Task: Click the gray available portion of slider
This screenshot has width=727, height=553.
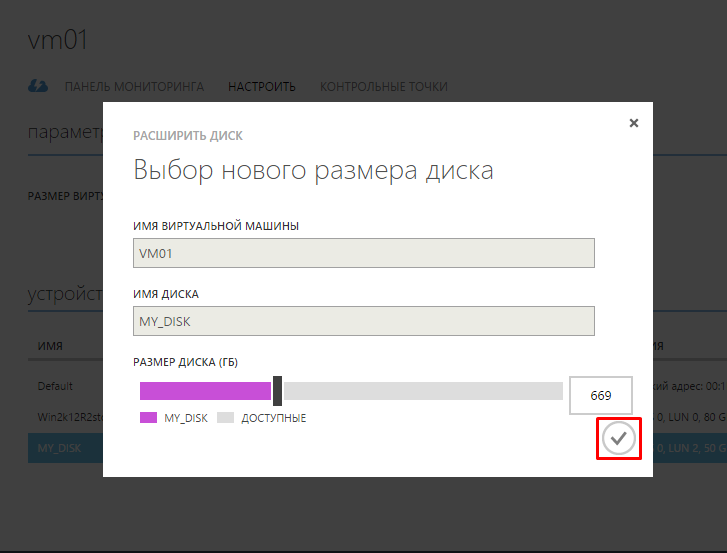Action: coord(422,391)
